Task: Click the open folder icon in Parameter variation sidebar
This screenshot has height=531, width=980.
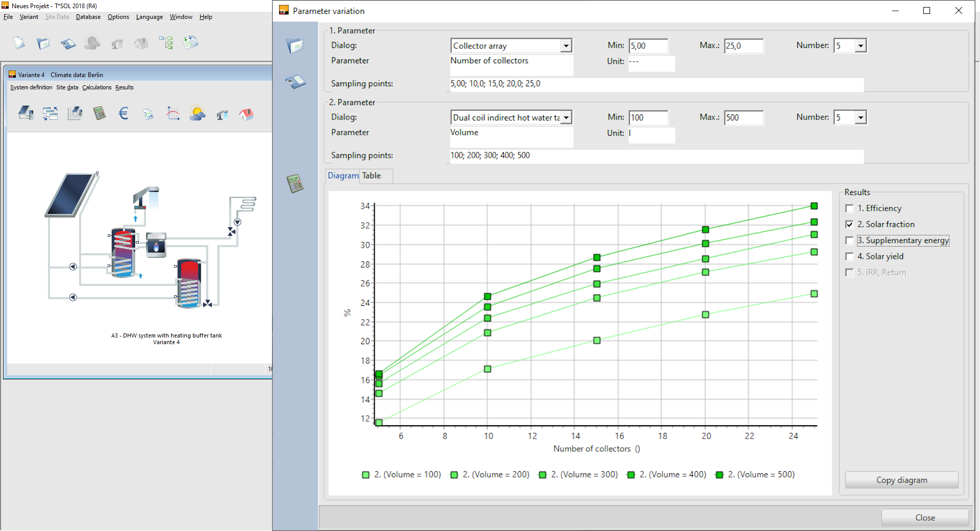Action: (295, 46)
